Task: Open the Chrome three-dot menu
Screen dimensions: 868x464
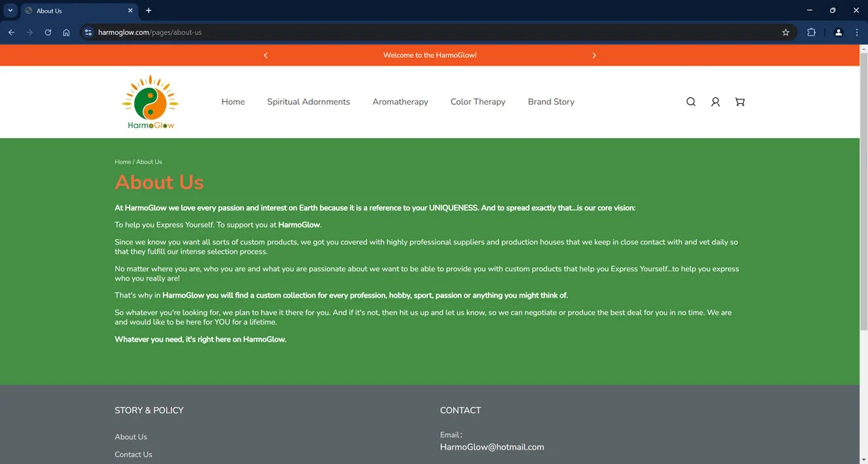Action: [x=857, y=32]
